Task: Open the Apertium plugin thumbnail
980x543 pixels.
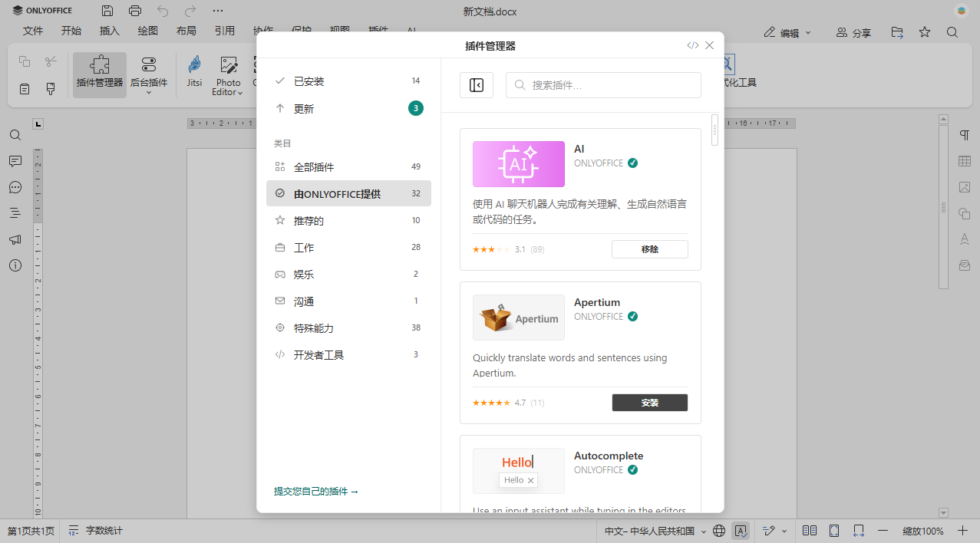Action: coord(519,318)
